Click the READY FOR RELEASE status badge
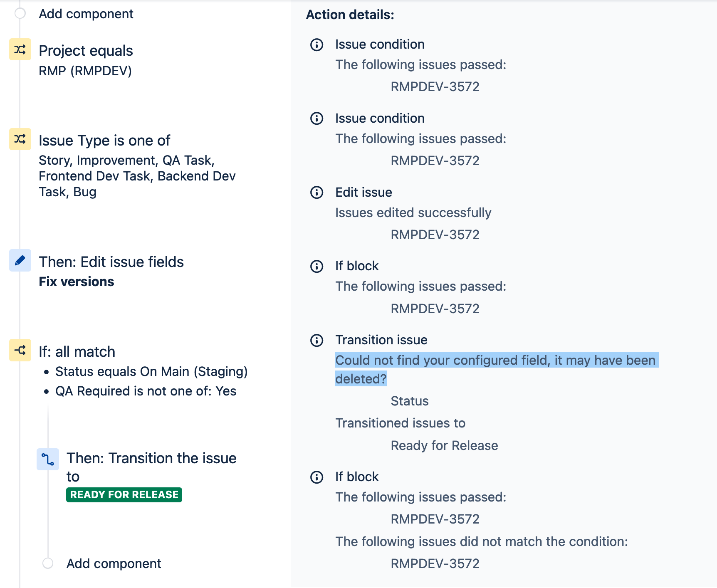 pos(124,495)
